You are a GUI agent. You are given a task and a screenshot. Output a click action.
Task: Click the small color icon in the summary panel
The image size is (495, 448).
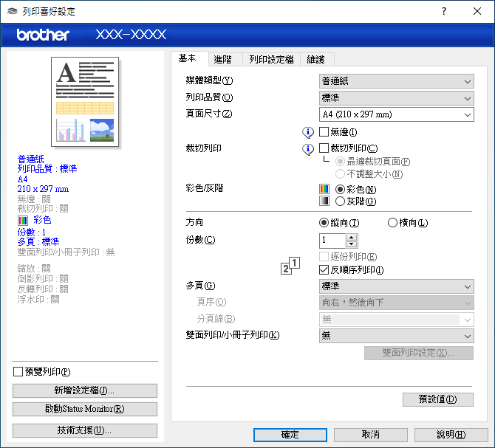[x=23, y=220]
